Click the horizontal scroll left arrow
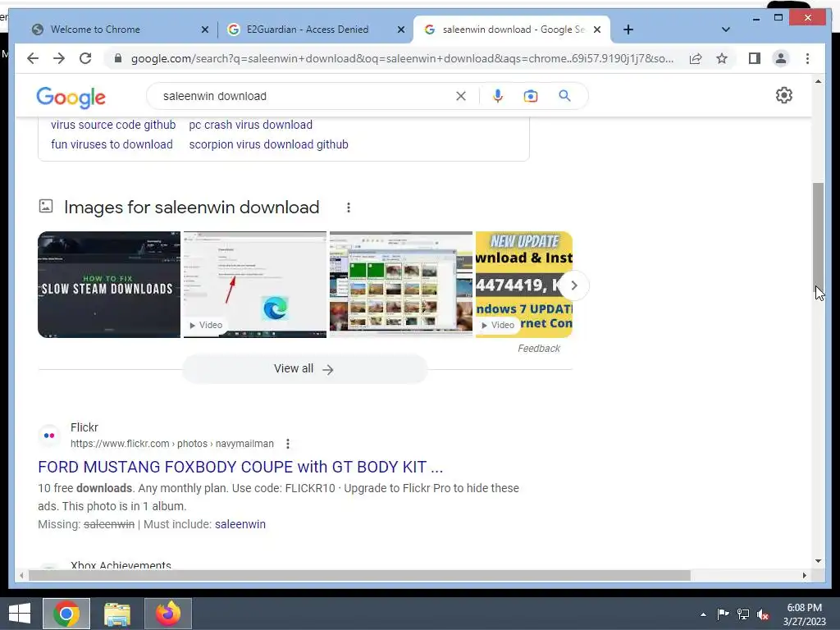 [x=21, y=575]
